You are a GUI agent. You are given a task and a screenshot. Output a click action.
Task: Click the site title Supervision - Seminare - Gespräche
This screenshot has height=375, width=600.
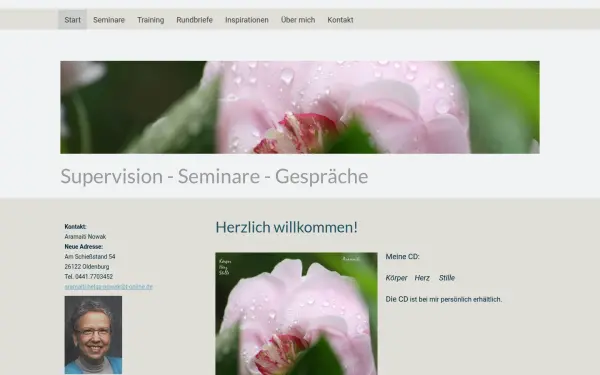tap(214, 176)
